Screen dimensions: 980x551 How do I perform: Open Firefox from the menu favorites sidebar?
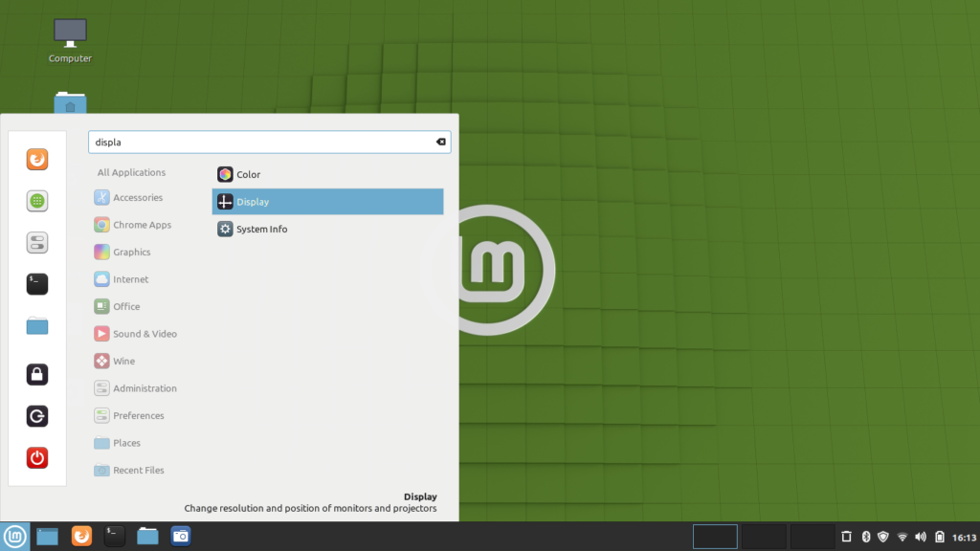(37, 159)
